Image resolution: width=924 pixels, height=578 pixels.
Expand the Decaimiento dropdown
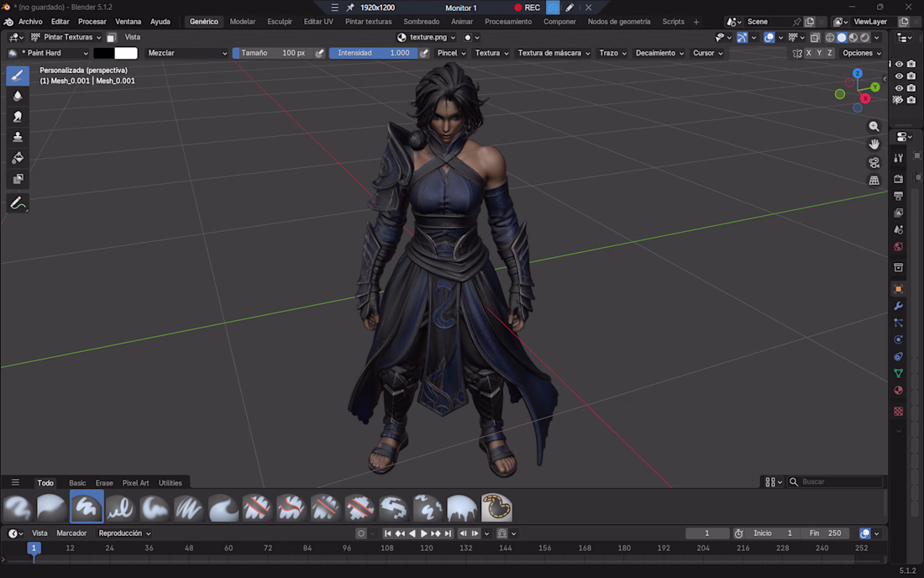[659, 53]
